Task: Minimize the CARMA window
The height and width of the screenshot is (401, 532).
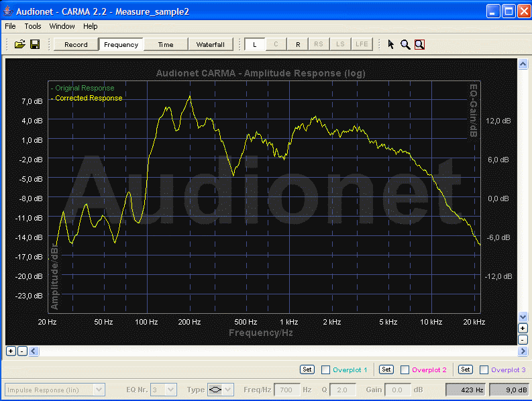Action: pos(493,11)
